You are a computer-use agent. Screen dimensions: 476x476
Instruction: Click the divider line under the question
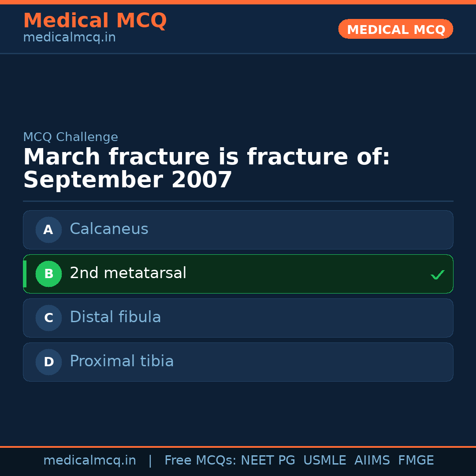coord(238,201)
